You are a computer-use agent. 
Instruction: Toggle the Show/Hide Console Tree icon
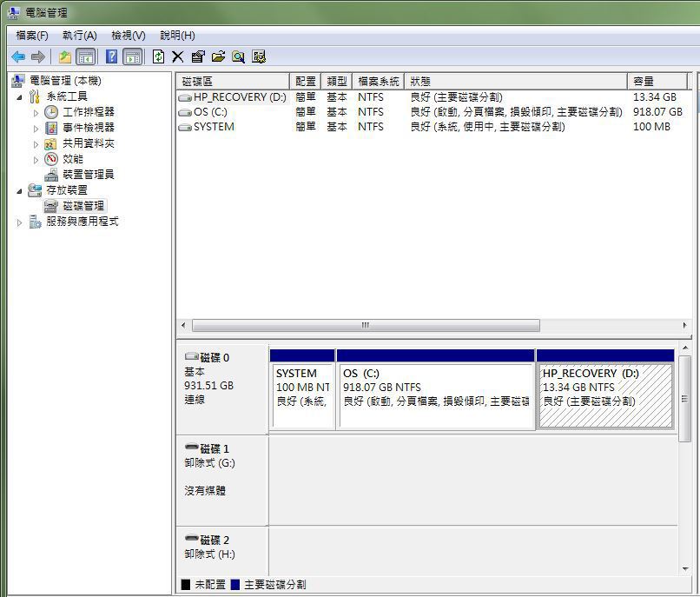(86, 56)
